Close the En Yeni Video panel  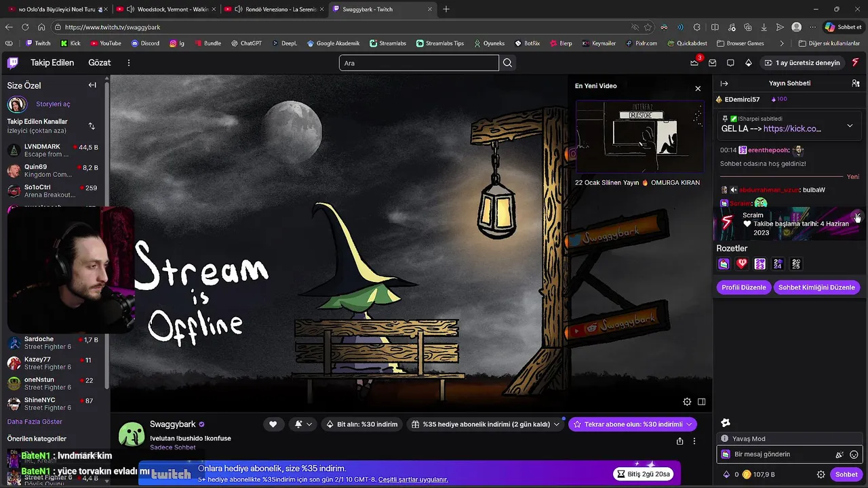(698, 88)
